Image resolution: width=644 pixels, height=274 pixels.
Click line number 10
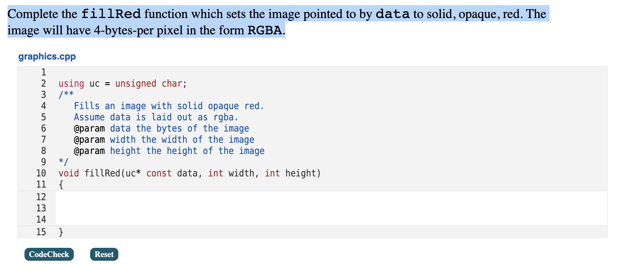41,173
